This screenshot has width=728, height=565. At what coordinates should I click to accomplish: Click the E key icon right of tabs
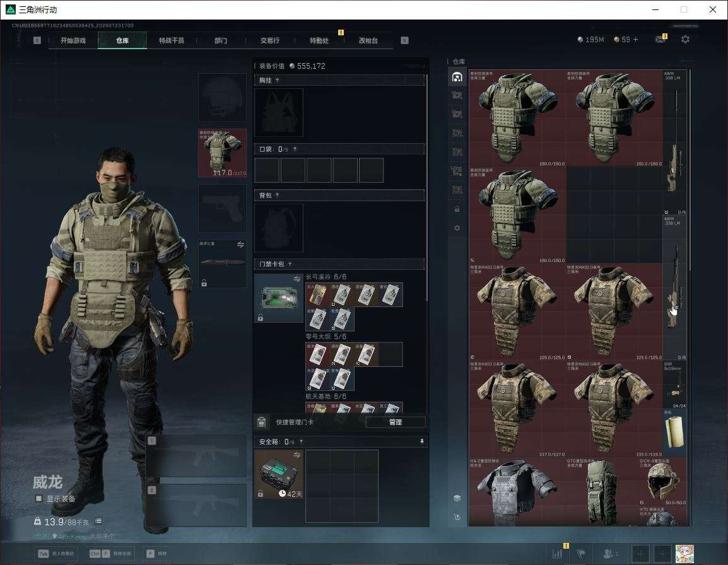pos(404,40)
